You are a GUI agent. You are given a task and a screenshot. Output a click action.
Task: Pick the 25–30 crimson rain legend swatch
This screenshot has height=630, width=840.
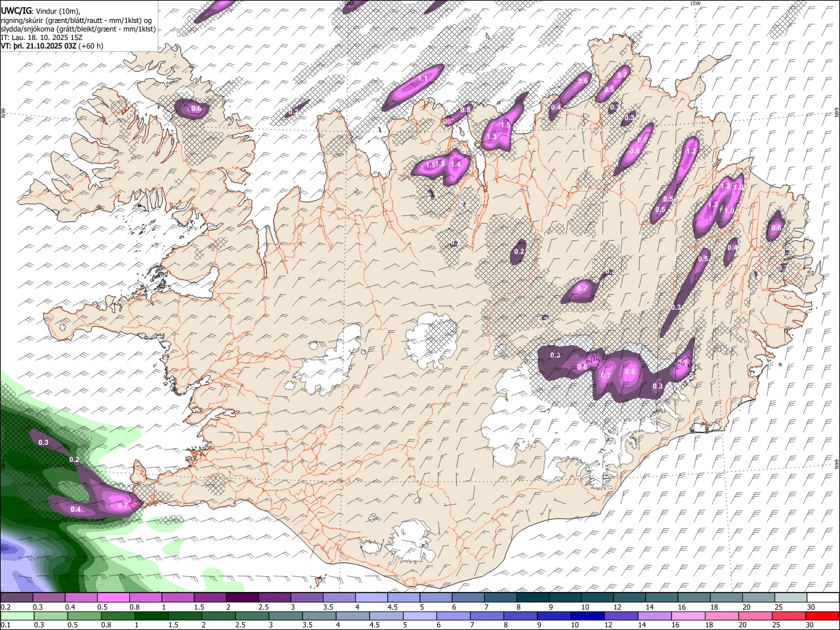(x=789, y=616)
